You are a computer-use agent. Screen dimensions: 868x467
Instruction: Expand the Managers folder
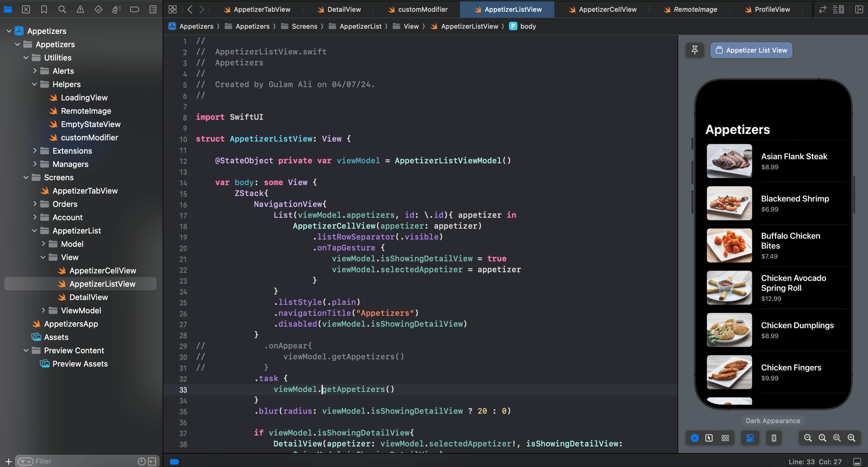35,164
